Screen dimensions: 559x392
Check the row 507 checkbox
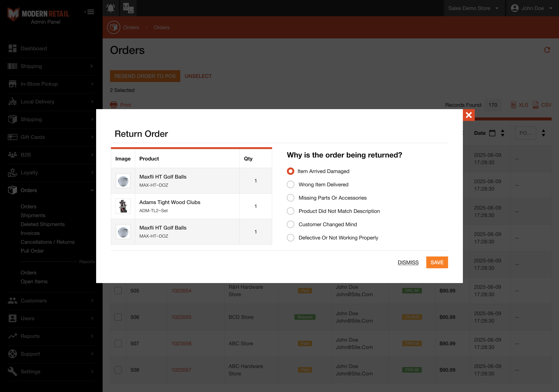(x=118, y=343)
